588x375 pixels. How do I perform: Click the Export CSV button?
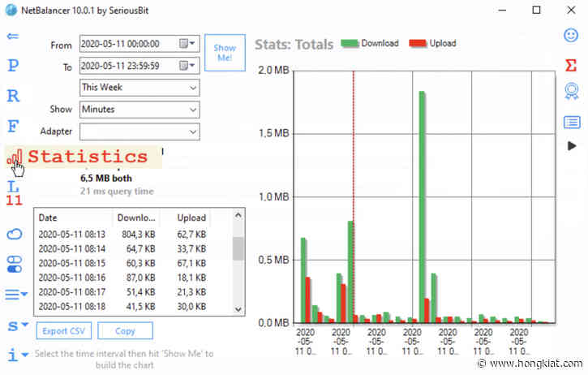click(x=64, y=330)
